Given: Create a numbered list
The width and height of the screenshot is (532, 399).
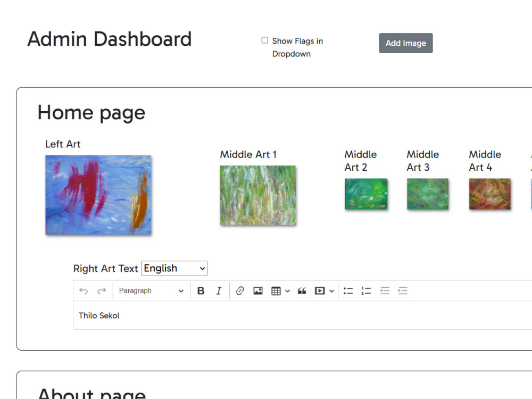Looking at the screenshot, I should tap(366, 291).
